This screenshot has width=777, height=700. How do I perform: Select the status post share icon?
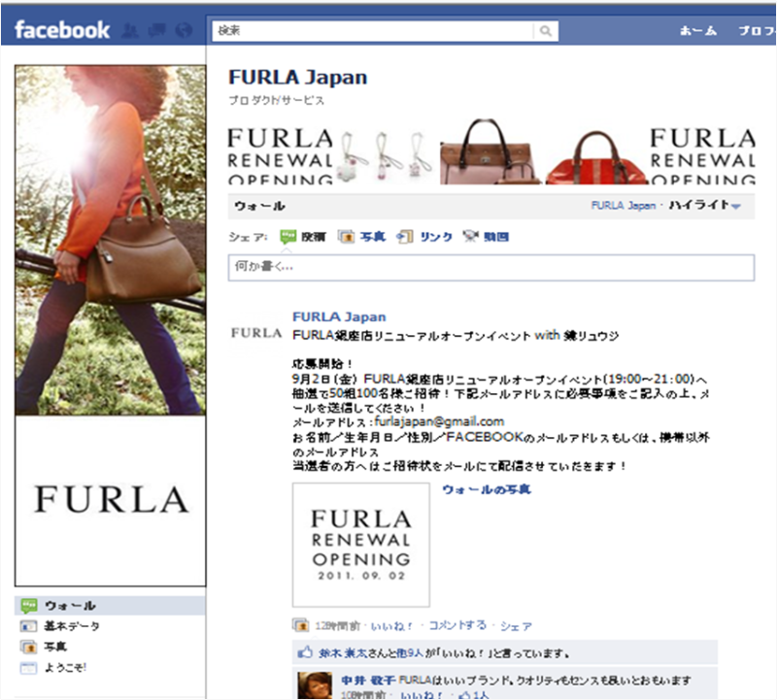(x=287, y=236)
